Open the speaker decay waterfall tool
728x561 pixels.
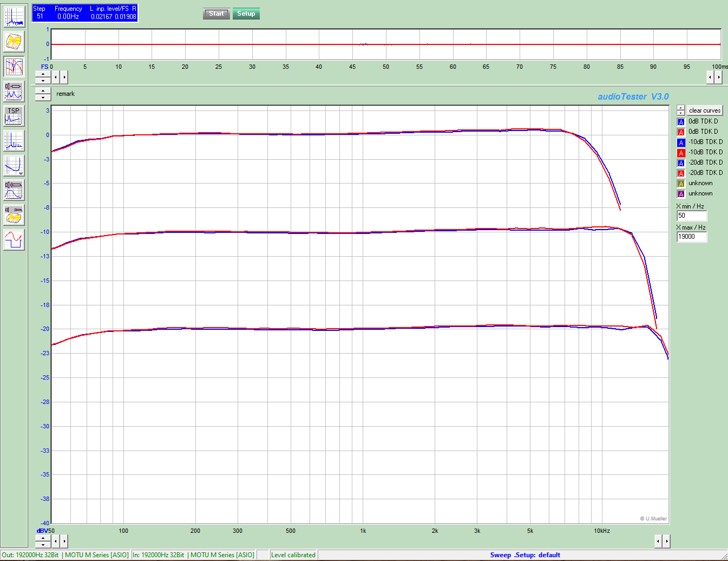click(x=14, y=215)
